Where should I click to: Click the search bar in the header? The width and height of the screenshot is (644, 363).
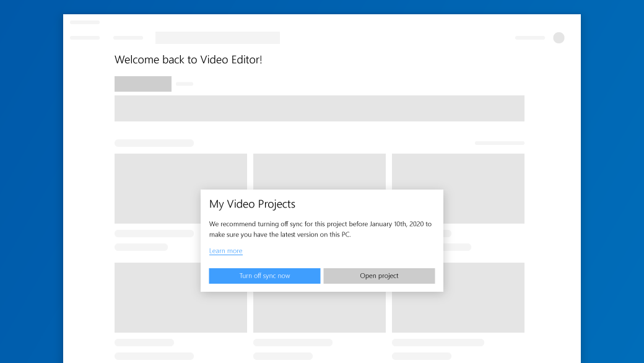click(x=217, y=38)
